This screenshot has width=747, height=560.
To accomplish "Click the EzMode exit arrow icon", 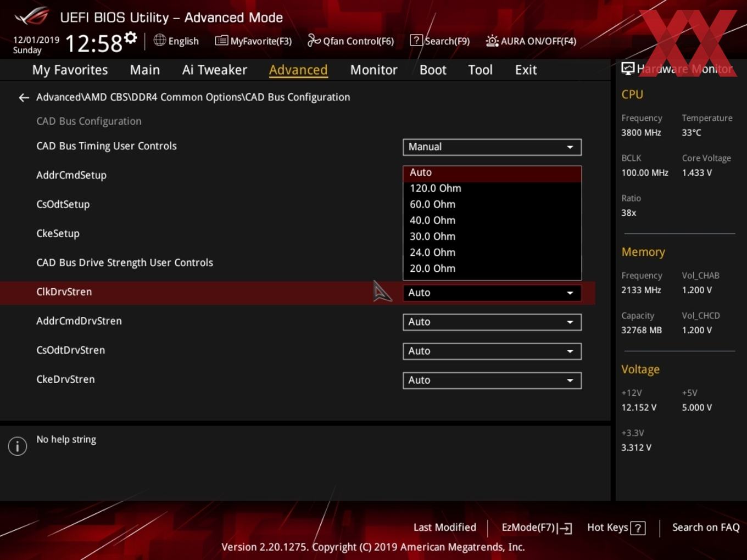I will pyautogui.click(x=565, y=528).
